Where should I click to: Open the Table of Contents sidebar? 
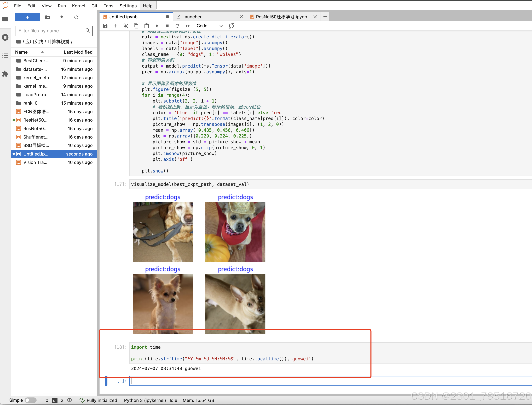click(5, 56)
